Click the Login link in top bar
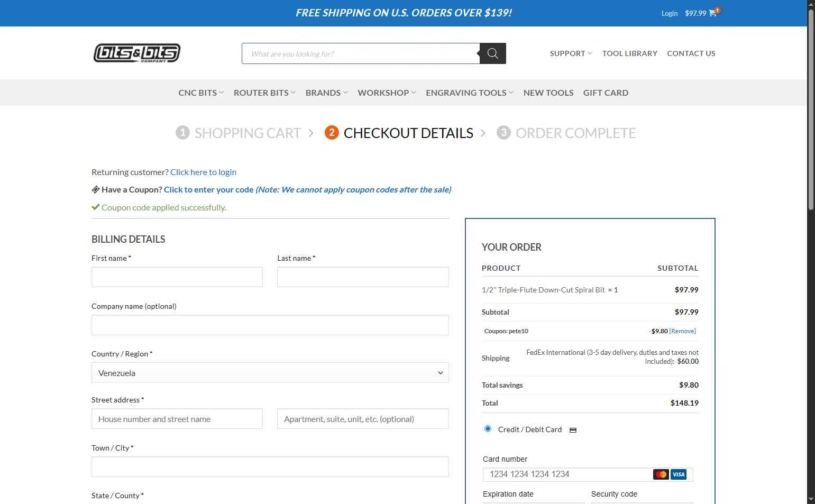 pos(669,13)
